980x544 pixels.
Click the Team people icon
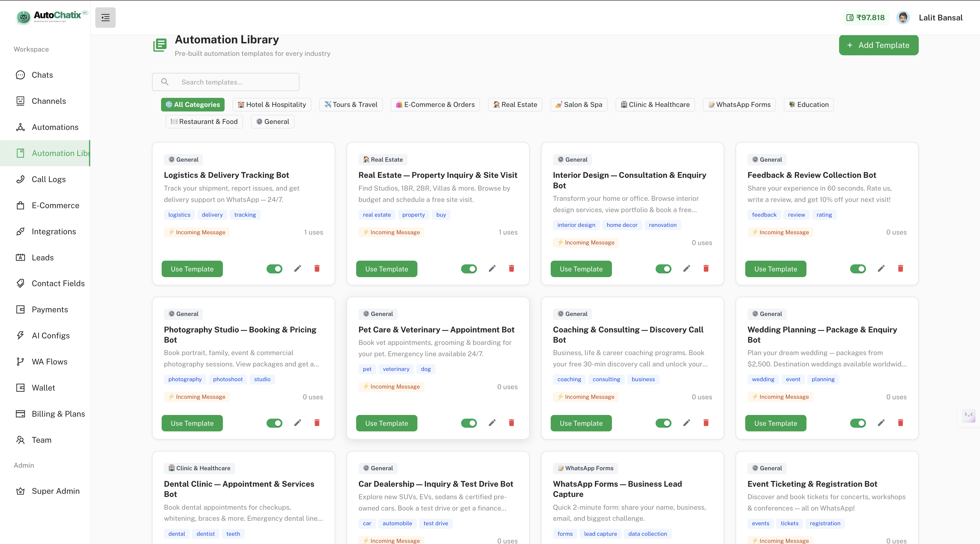(20, 440)
